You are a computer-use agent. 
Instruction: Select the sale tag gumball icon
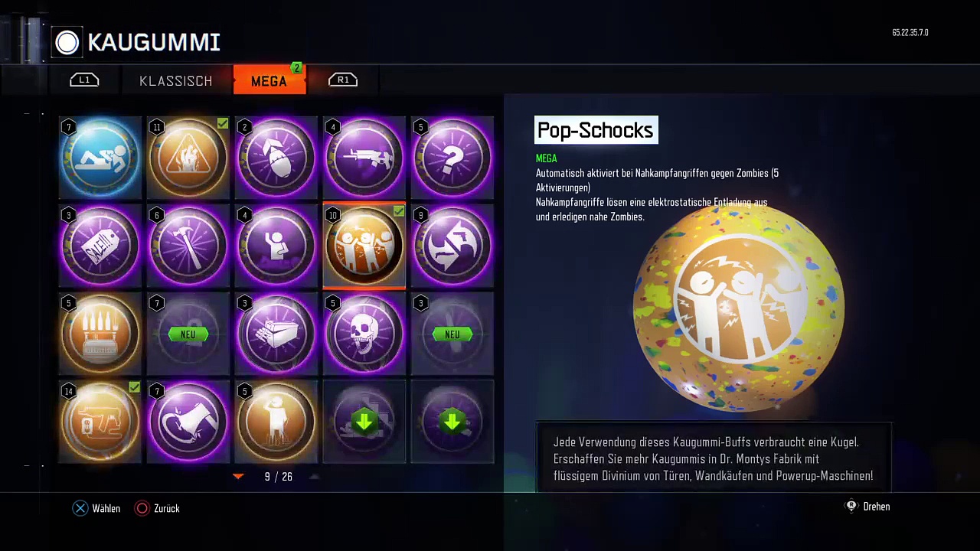click(x=100, y=246)
